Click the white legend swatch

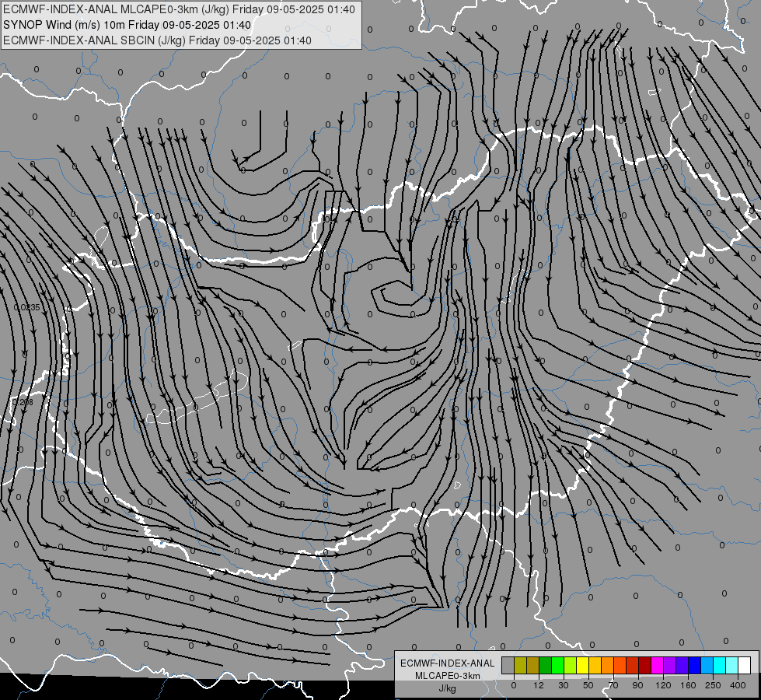click(745, 665)
